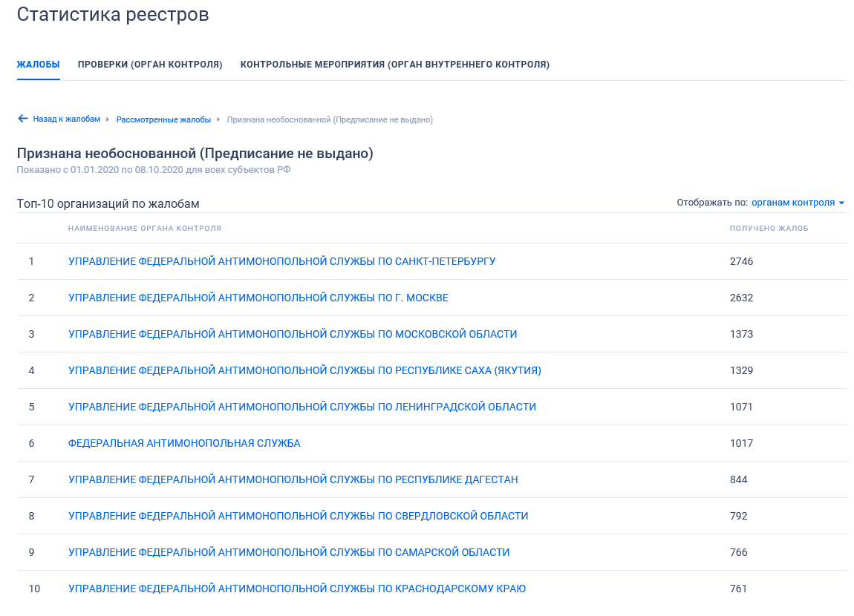The image size is (854, 616).
Task: Click rank number 1 in the table
Action: (x=31, y=261)
